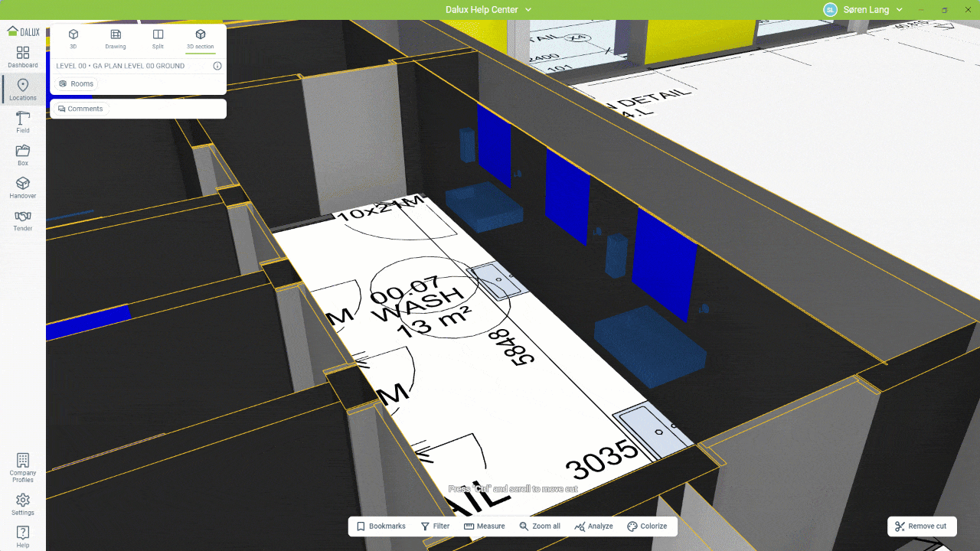Viewport: 980px width, 551px height.
Task: Open the Field module
Action: [23, 122]
